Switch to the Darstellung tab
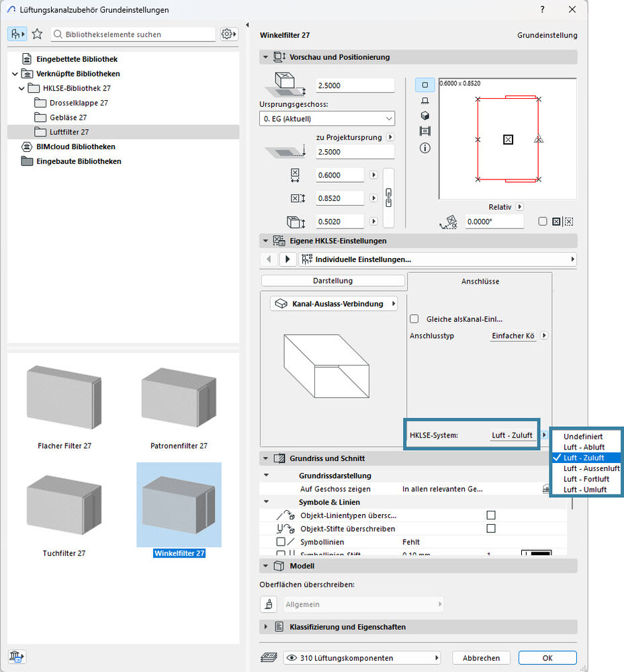This screenshot has height=672, width=624. pos(332,281)
